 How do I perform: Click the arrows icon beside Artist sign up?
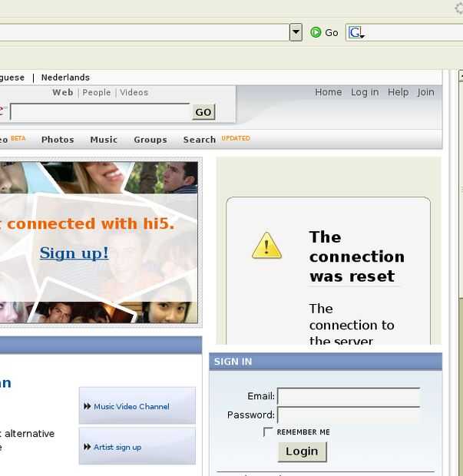tap(87, 447)
